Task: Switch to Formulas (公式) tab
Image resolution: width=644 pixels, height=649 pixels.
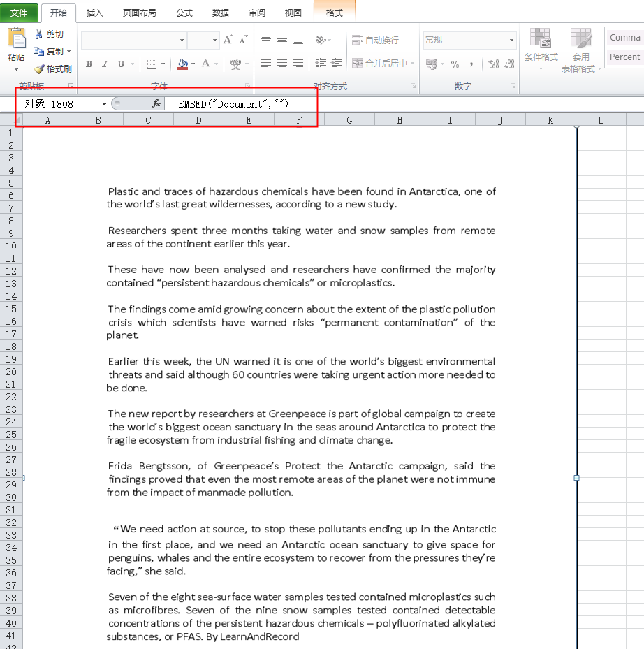Action: pyautogui.click(x=184, y=13)
